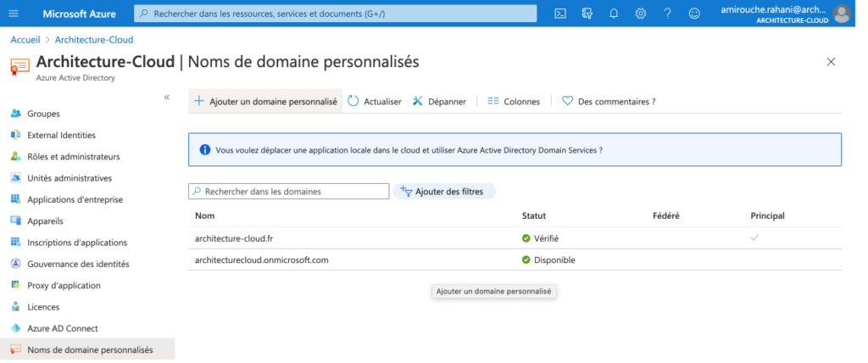This screenshot has width=868, height=363.
Task: Click the Azure AD Domain Services banner
Action: pyautogui.click(x=515, y=149)
